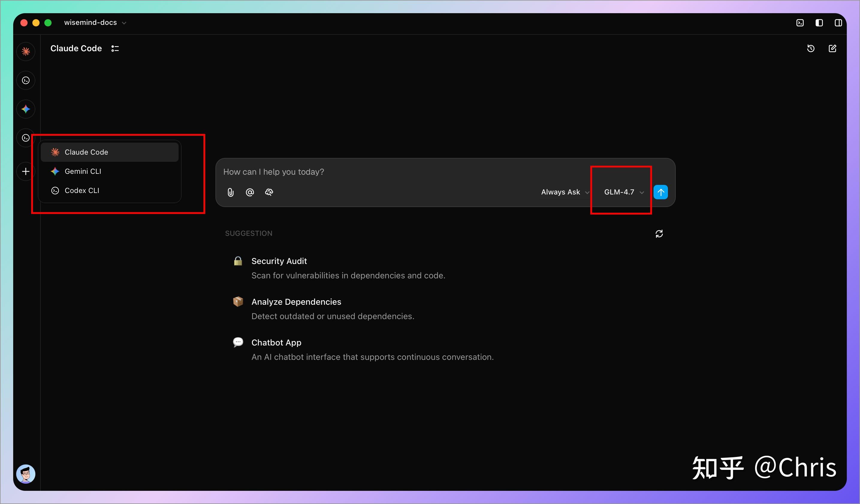Screen dimensions: 860x504
Task: Toggle the right sidebar panel icon
Action: 838,23
